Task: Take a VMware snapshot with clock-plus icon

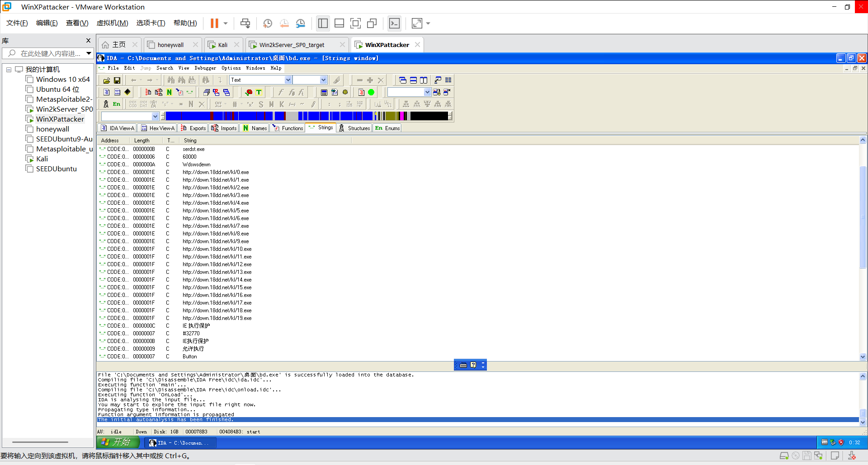Action: click(268, 23)
